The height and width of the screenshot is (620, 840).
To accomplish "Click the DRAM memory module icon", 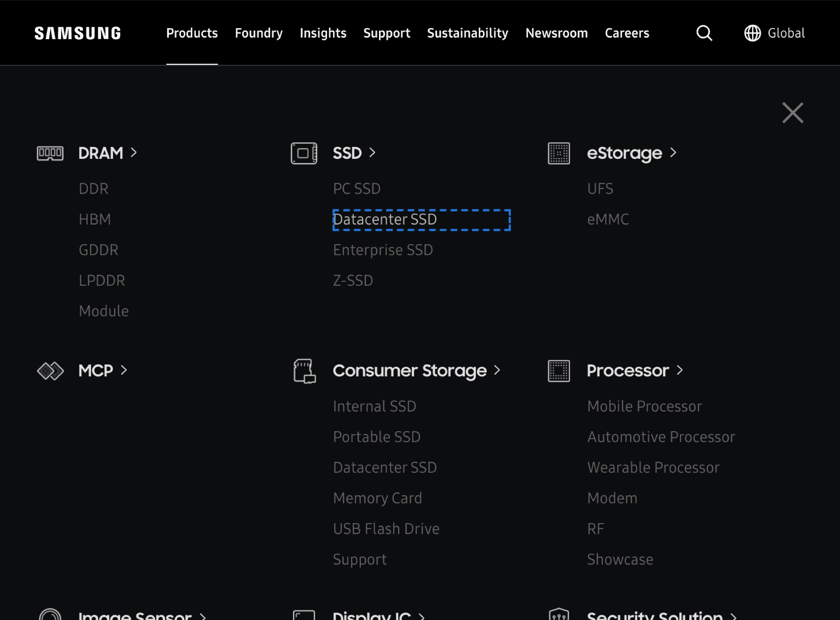I will [50, 153].
